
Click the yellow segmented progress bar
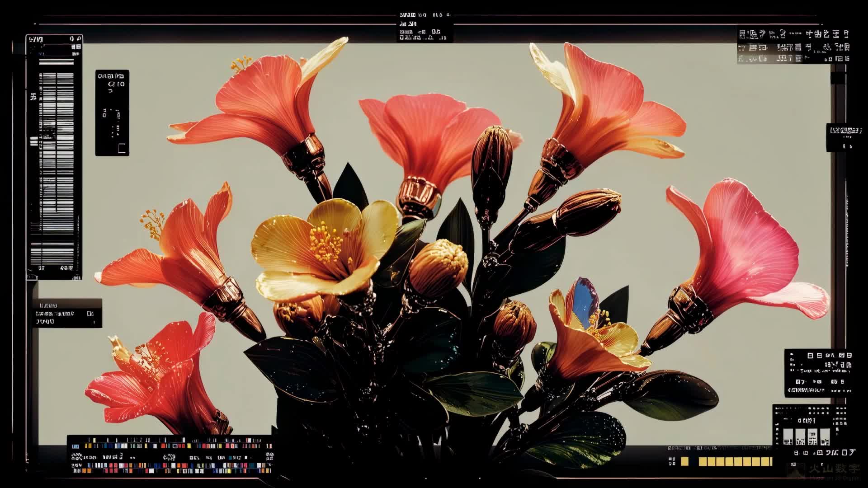(x=735, y=461)
